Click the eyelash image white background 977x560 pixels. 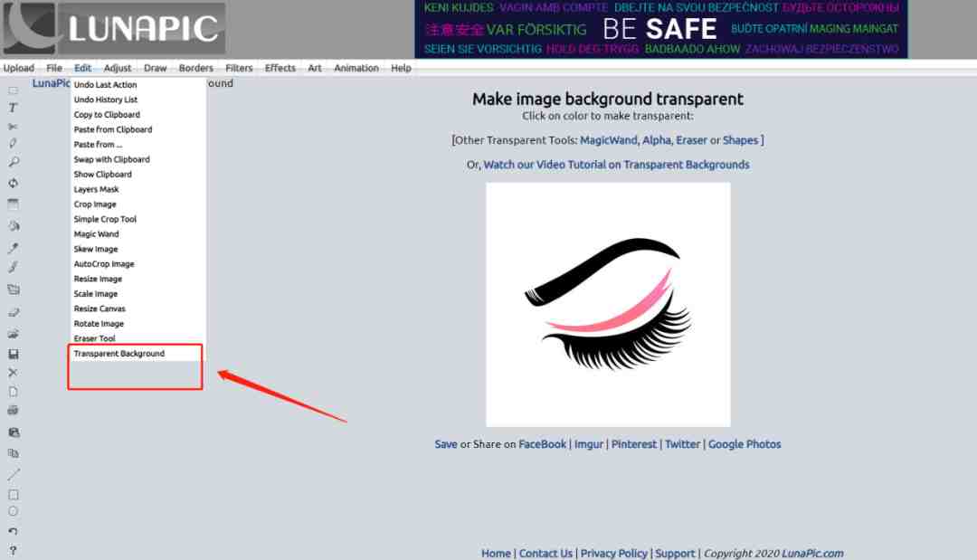pos(608,305)
